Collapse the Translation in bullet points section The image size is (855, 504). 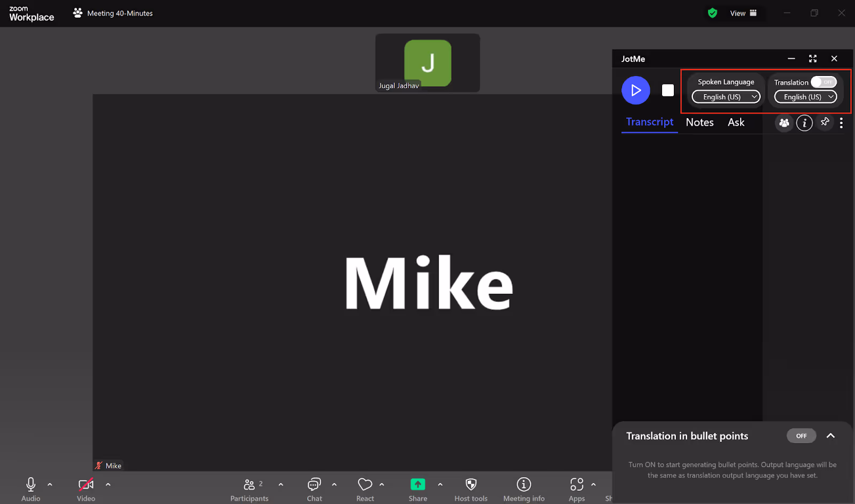pyautogui.click(x=830, y=436)
